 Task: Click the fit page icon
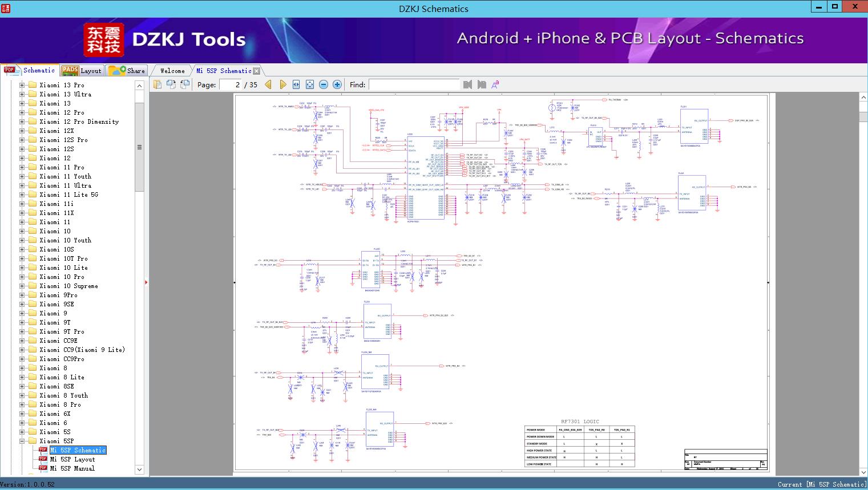tap(310, 84)
